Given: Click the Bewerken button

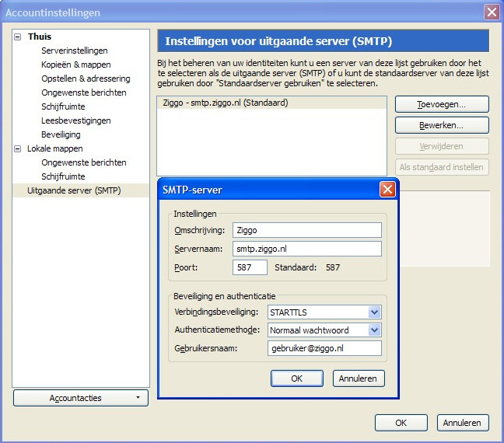Looking at the screenshot, I should coord(441,125).
